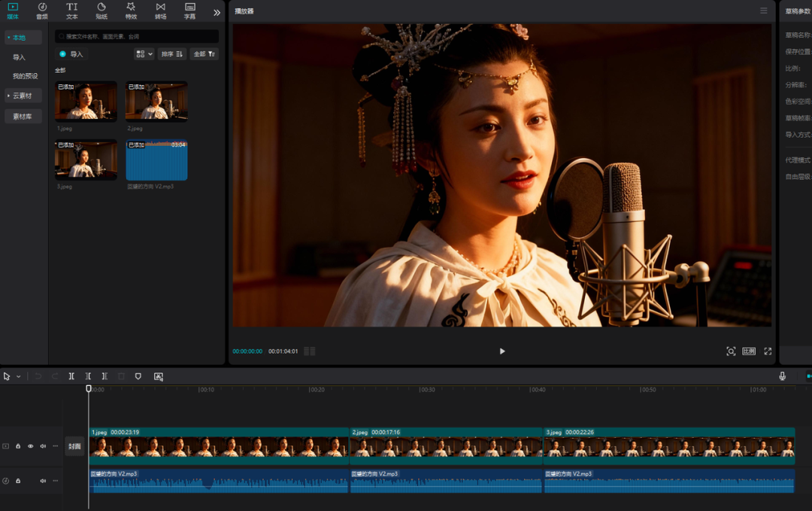Click the 导入 import button with plus
The height and width of the screenshot is (511, 812).
71,54
